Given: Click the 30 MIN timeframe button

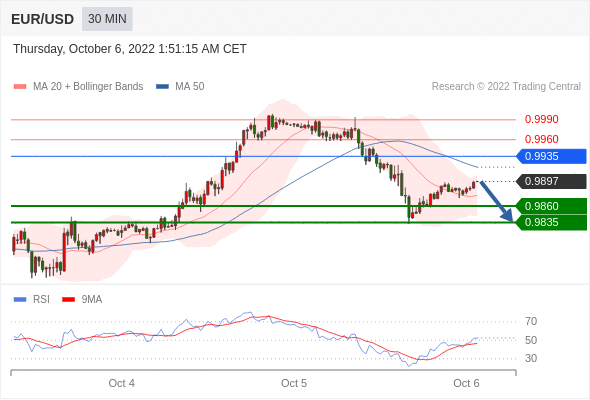Looking at the screenshot, I should tap(107, 19).
